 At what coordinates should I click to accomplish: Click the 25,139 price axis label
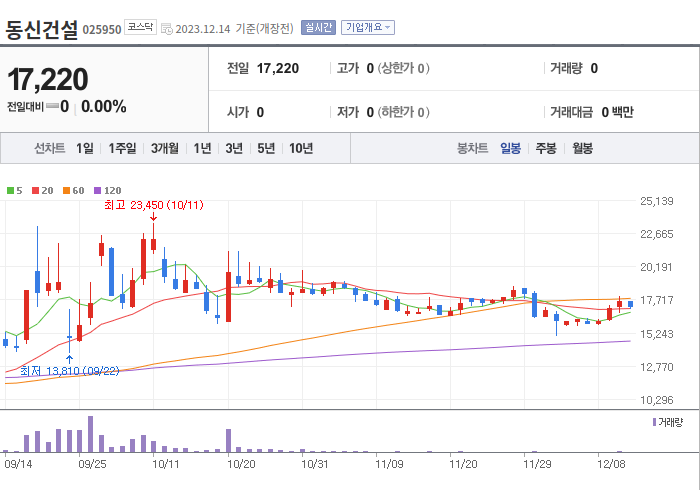(x=657, y=201)
